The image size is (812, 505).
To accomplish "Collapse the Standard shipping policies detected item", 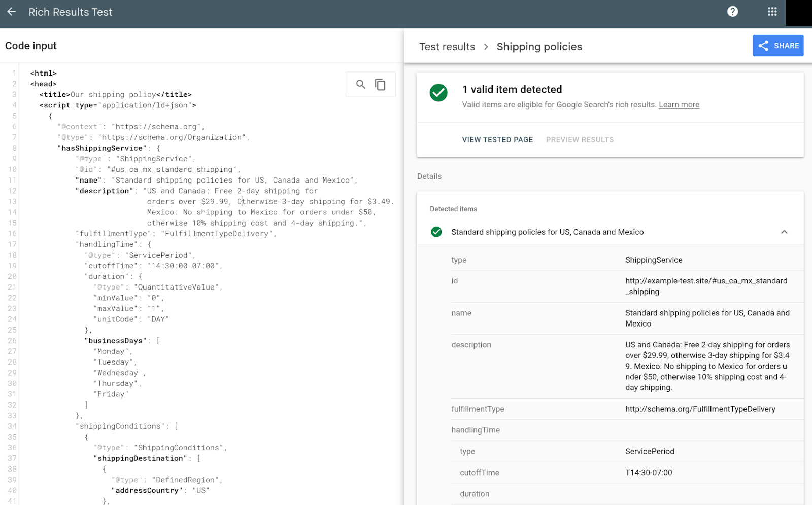I will (784, 232).
